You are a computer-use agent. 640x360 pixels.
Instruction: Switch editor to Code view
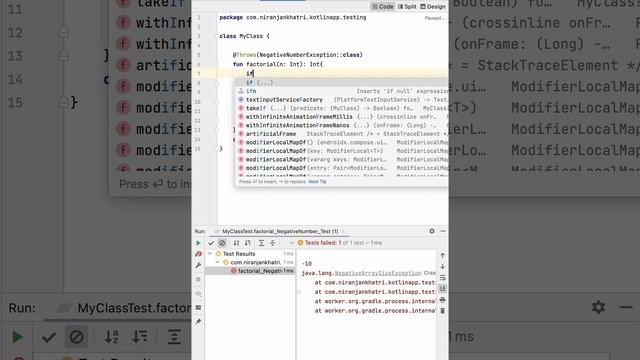[x=382, y=7]
